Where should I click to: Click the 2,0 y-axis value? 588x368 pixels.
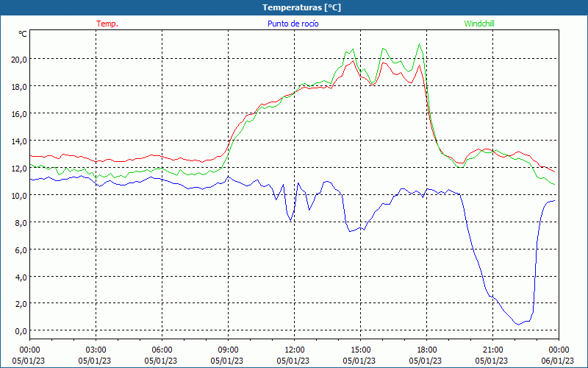click(x=21, y=303)
